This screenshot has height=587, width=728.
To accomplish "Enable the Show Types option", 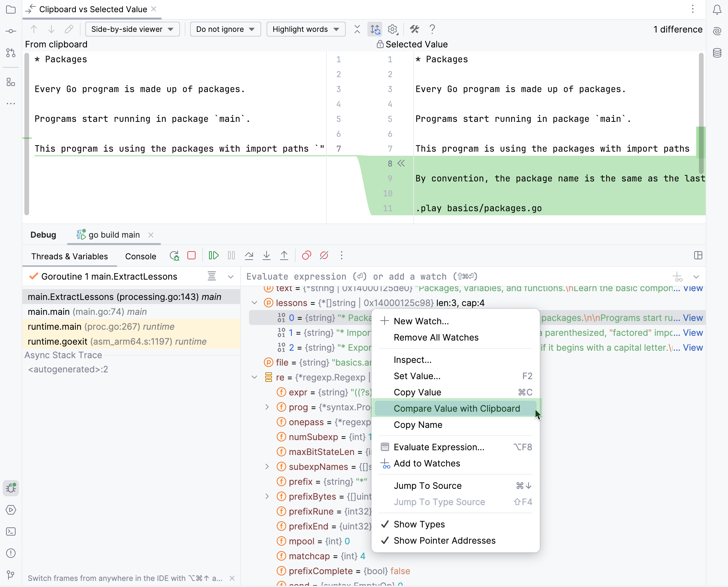I will tap(419, 524).
